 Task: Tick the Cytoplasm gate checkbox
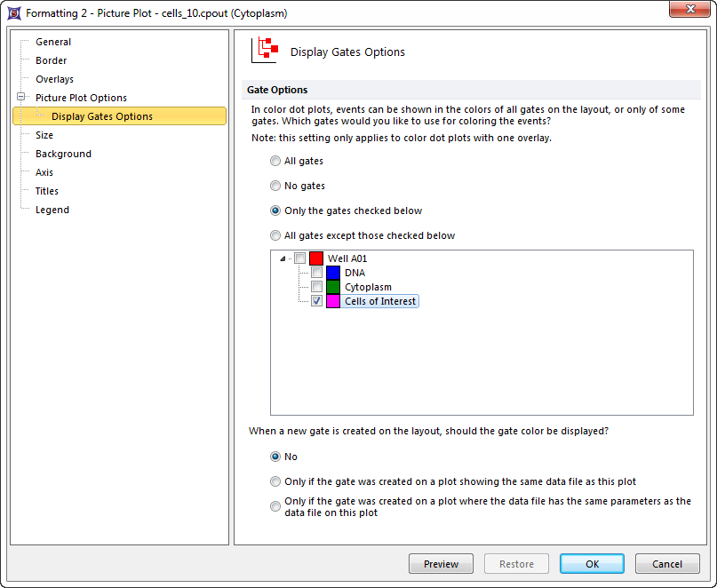coord(316,287)
